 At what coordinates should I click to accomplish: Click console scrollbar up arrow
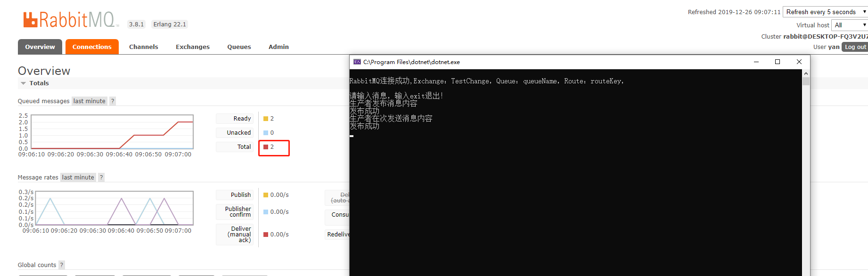(x=806, y=73)
